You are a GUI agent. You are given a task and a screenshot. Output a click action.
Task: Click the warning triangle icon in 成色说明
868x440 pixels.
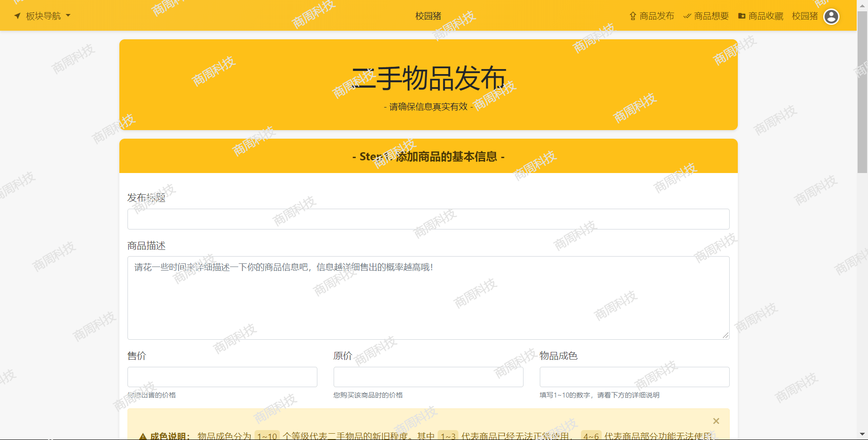pyautogui.click(x=143, y=436)
